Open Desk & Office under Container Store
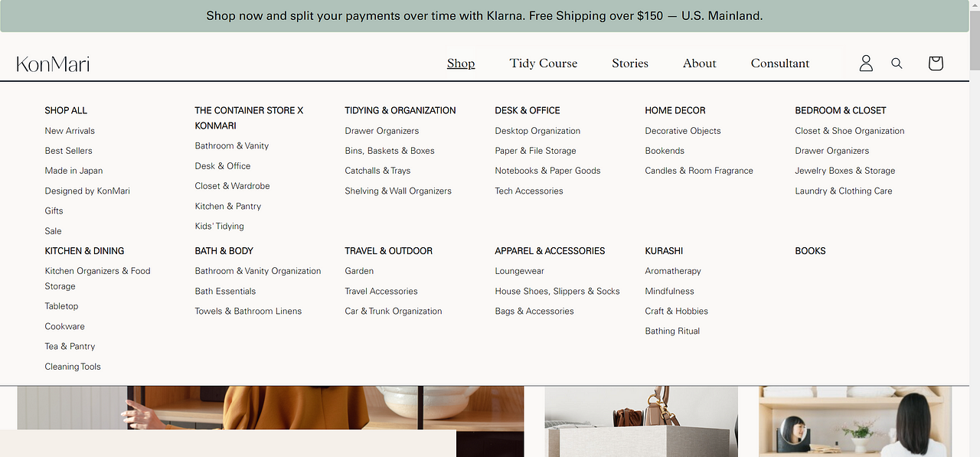 click(223, 165)
